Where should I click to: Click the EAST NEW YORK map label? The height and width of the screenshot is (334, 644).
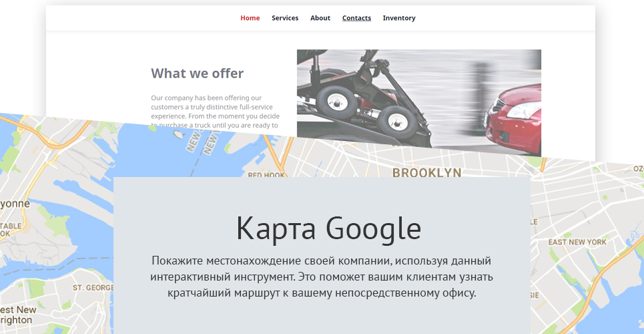(x=577, y=242)
